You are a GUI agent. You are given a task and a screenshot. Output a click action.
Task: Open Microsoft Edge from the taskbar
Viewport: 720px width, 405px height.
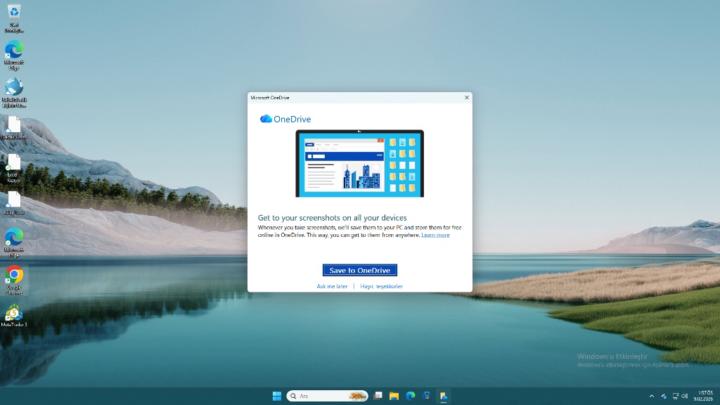411,396
